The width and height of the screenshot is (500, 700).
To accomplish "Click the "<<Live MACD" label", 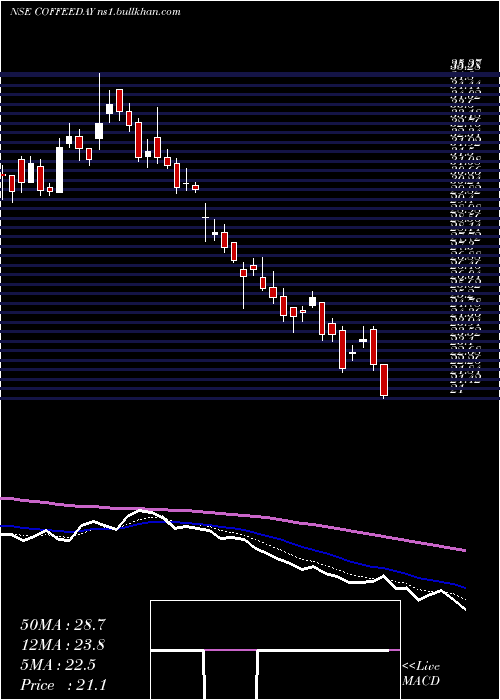I will 421,673.
